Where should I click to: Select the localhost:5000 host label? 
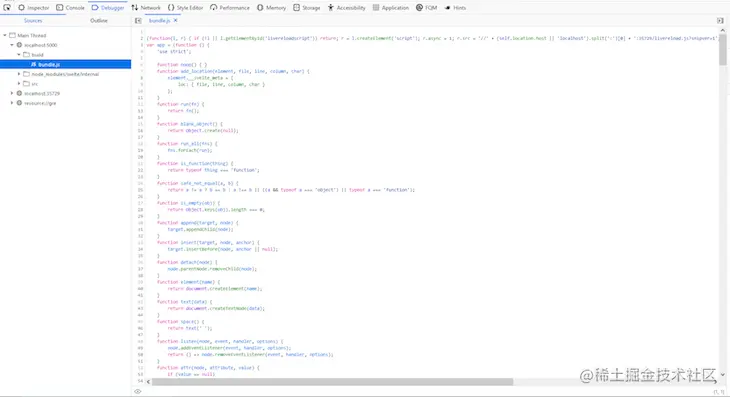click(x=41, y=45)
